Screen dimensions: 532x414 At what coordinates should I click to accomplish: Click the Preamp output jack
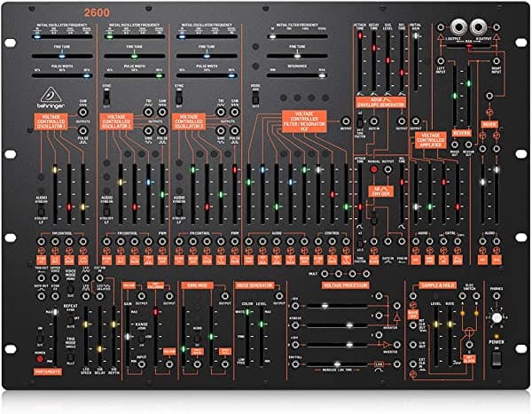coord(141,296)
